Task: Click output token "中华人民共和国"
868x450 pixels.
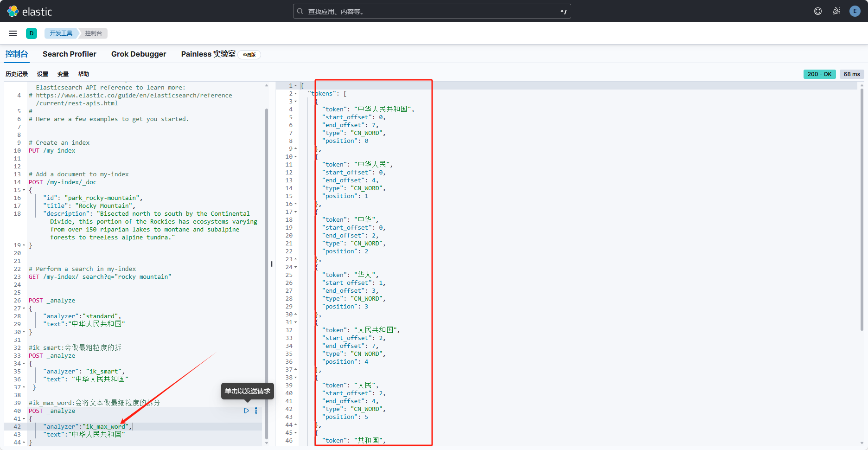Action: [x=368, y=109]
